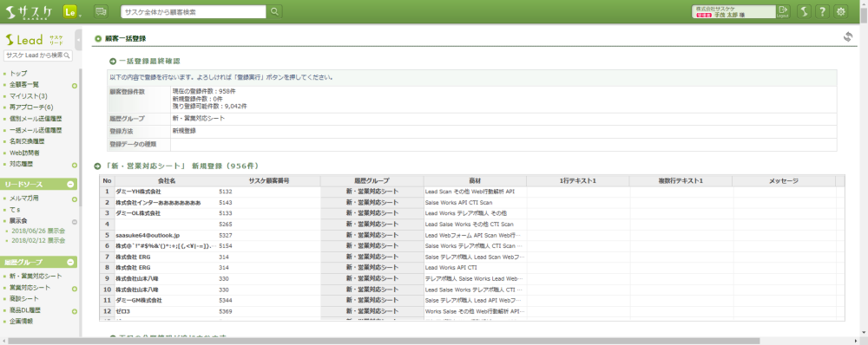Image resolution: width=868 pixels, height=345 pixels.
Task: Expand the plus icon beside 営業対応シート
Action: (74, 289)
